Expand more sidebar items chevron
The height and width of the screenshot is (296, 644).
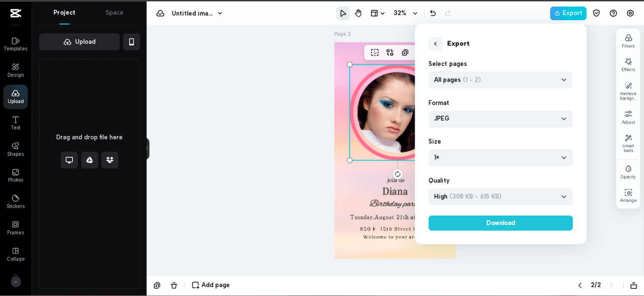16,281
